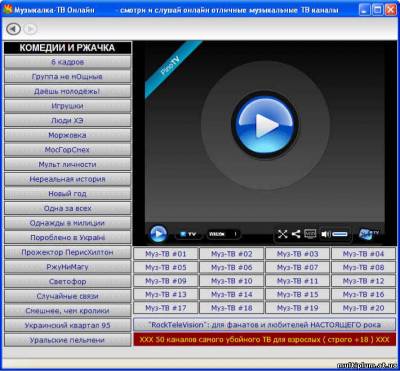Toggle fullscreen with the crossed arrows icon

tap(283, 234)
